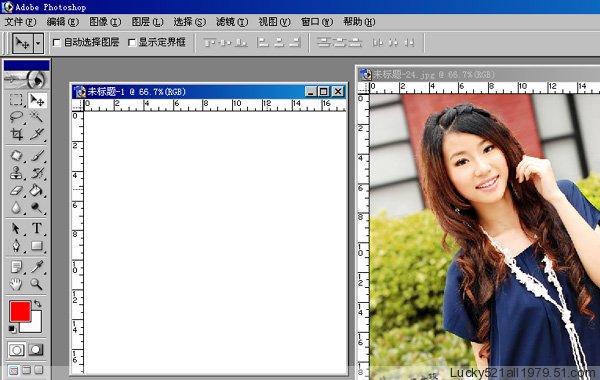This screenshot has height=380, width=600.
Task: Open the 图层 menu
Action: [x=147, y=22]
